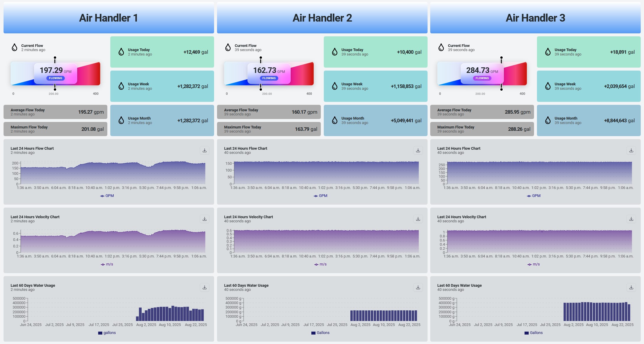The height and width of the screenshot is (344, 644).
Task: Click the Air Handler 1 header banner
Action: (109, 18)
